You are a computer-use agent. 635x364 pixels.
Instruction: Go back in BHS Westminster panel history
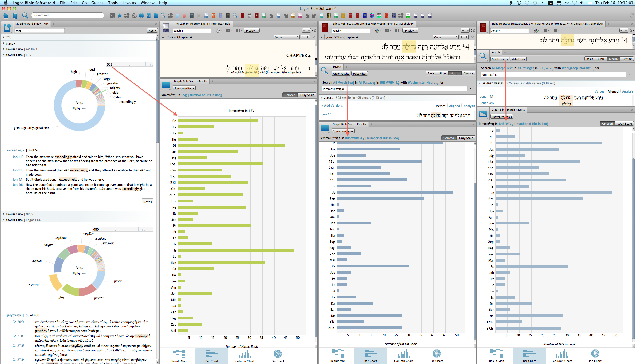463,30
